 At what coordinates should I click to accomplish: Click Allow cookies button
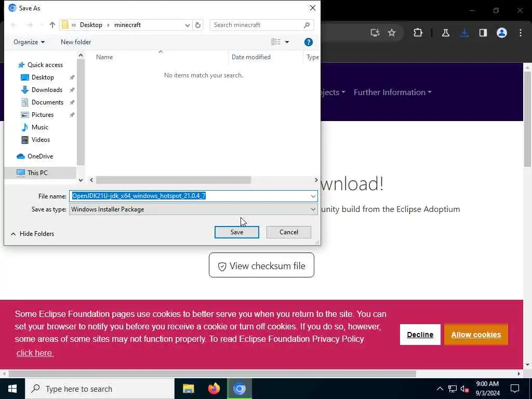(476, 335)
